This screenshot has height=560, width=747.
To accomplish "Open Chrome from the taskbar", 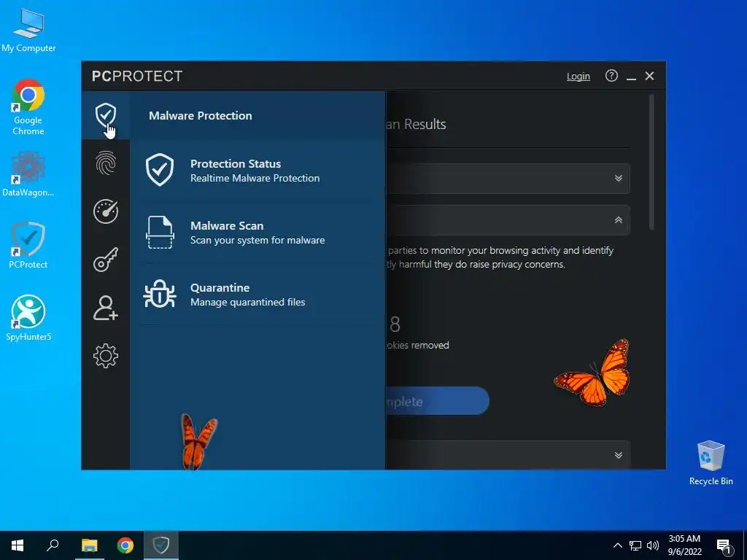I will pyautogui.click(x=125, y=545).
